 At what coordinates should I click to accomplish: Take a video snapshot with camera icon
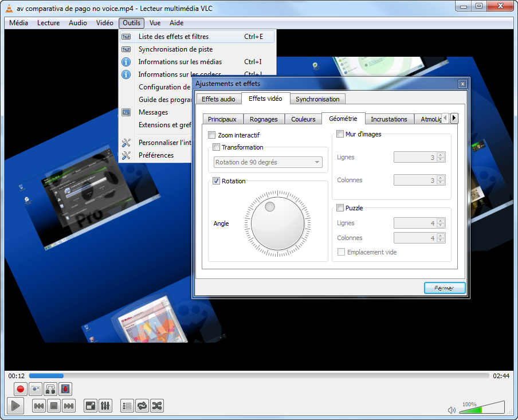[x=35, y=389]
